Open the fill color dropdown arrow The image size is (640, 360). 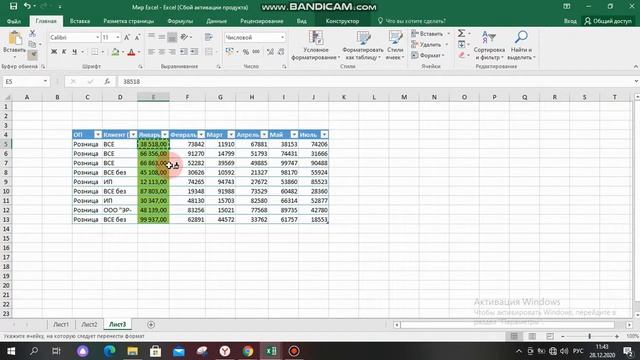pyautogui.click(x=123, y=52)
